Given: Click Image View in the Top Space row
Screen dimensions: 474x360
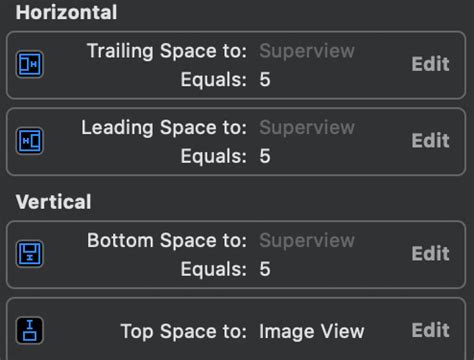Looking at the screenshot, I should (312, 332).
